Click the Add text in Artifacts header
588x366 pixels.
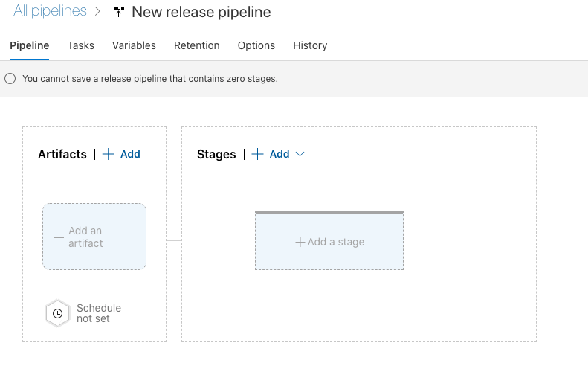(130, 154)
